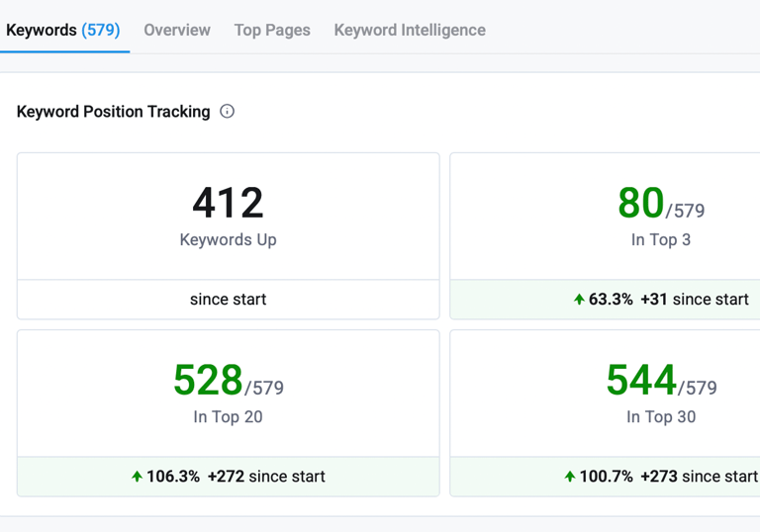
Task: Switch to the Top Pages tab
Action: point(272,30)
